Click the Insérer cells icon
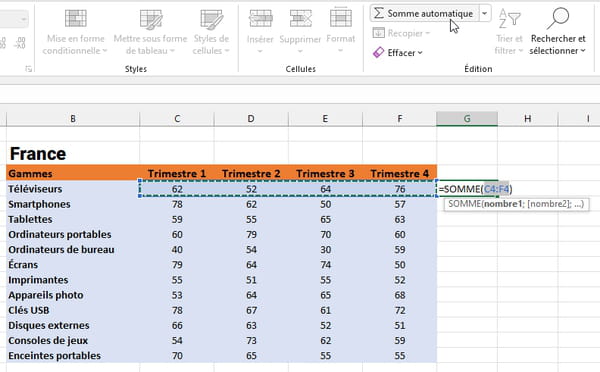 click(x=260, y=18)
